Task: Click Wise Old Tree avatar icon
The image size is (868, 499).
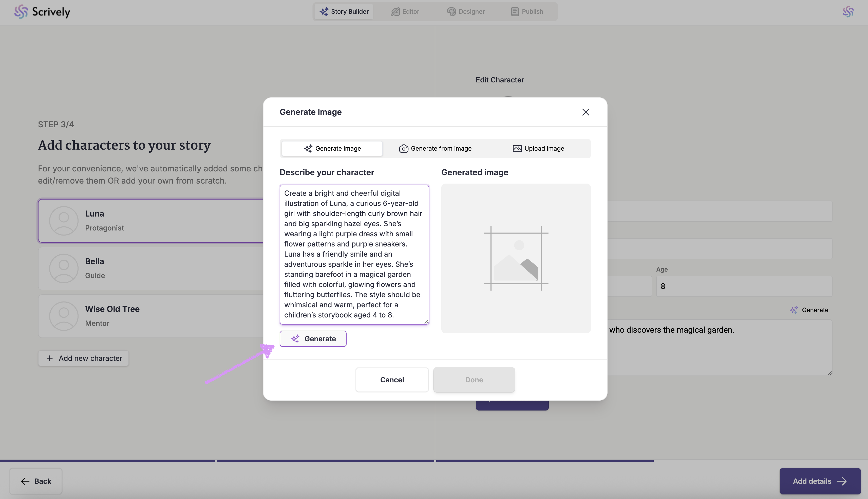Action: 64,316
